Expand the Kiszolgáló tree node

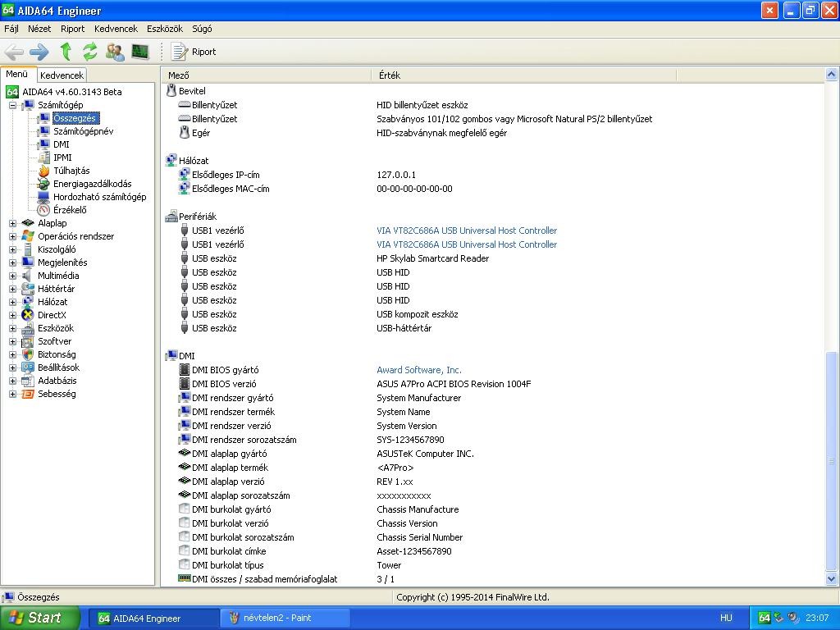coord(12,249)
